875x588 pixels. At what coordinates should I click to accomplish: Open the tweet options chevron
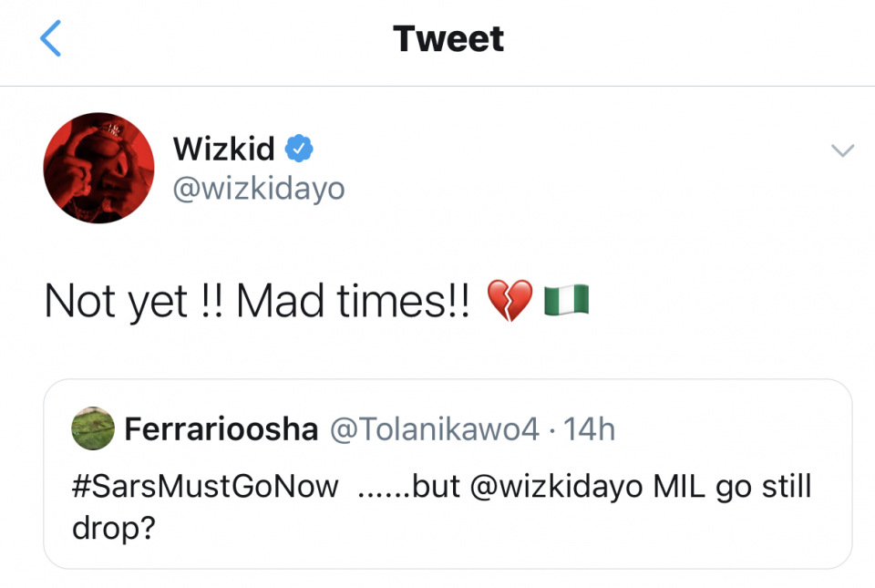tap(843, 150)
